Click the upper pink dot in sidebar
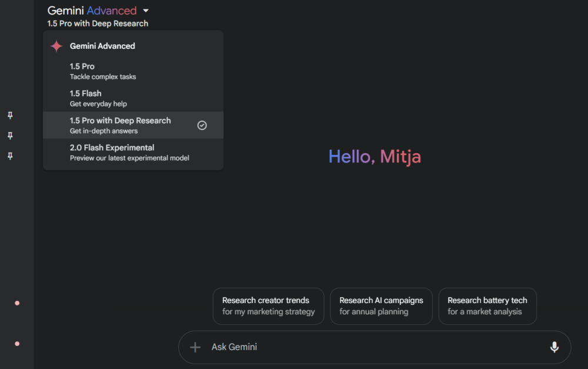 pyautogui.click(x=17, y=303)
